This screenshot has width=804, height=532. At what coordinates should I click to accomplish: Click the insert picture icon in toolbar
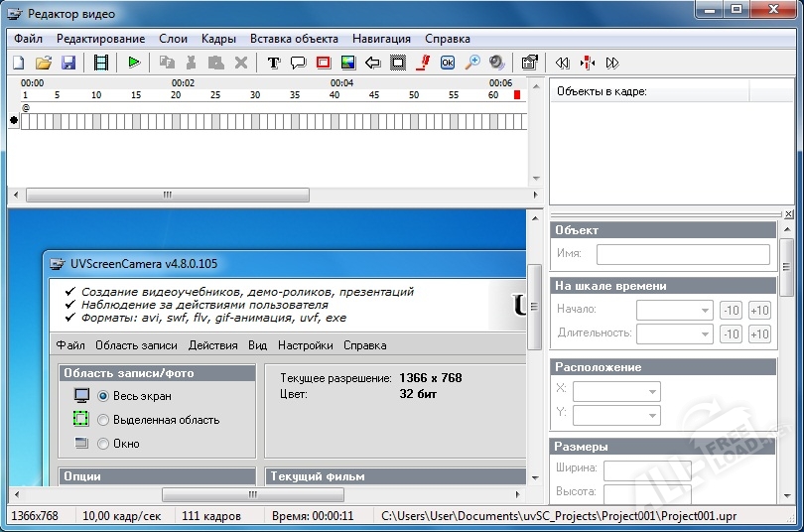click(347, 63)
